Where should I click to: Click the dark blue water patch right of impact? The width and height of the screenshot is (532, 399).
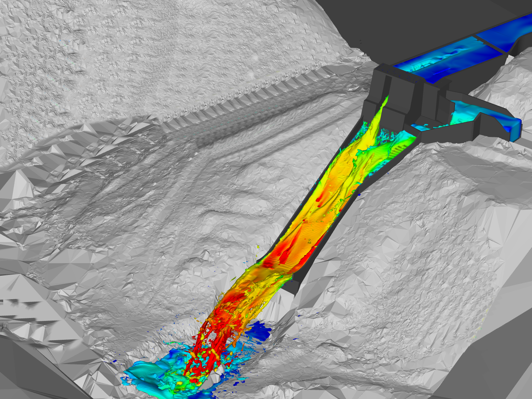[260, 331]
